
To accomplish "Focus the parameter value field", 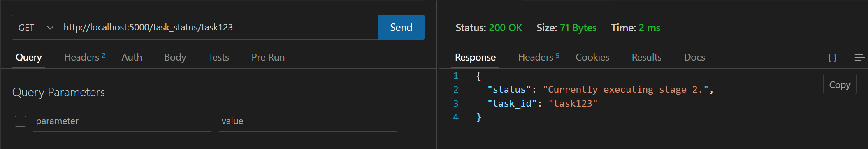I will point(317,121).
